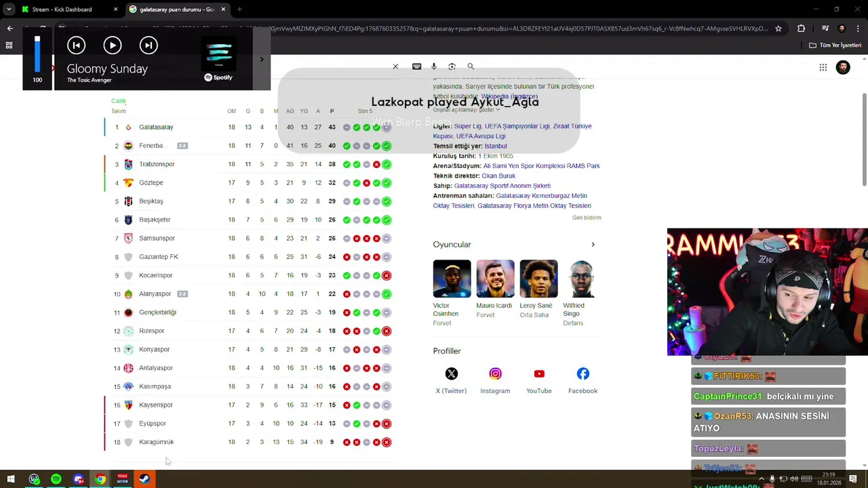Open the Google account avatar
Image resolution: width=868 pixels, height=488 pixels.
click(x=843, y=67)
